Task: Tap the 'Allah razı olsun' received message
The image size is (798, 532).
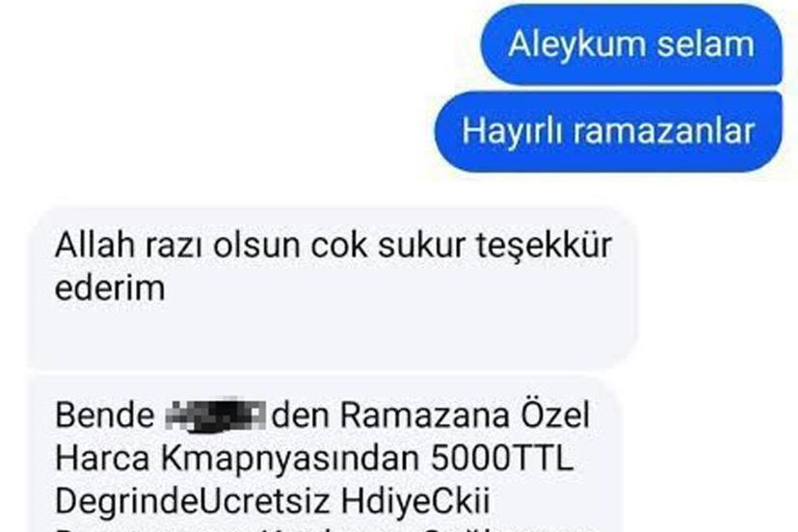Action: click(x=333, y=288)
